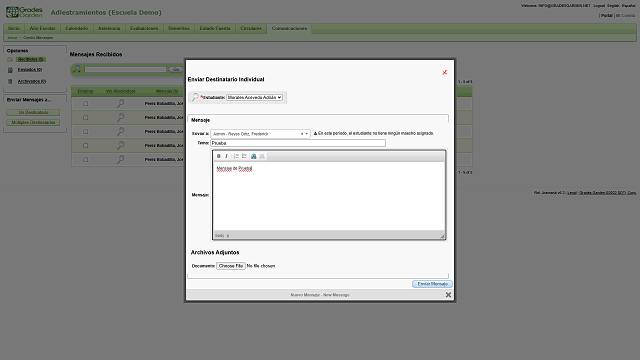Click the Múltiples Destinatarios button

33,122
